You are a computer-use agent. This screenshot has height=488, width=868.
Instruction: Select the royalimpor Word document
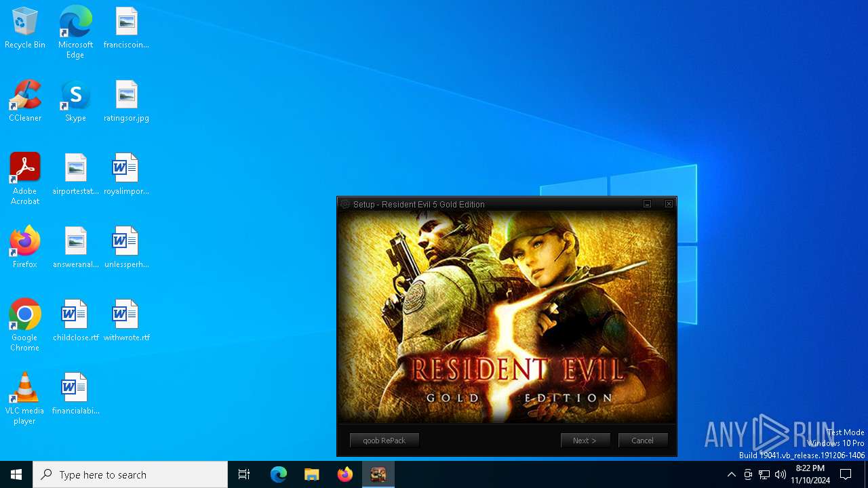pyautogui.click(x=126, y=175)
